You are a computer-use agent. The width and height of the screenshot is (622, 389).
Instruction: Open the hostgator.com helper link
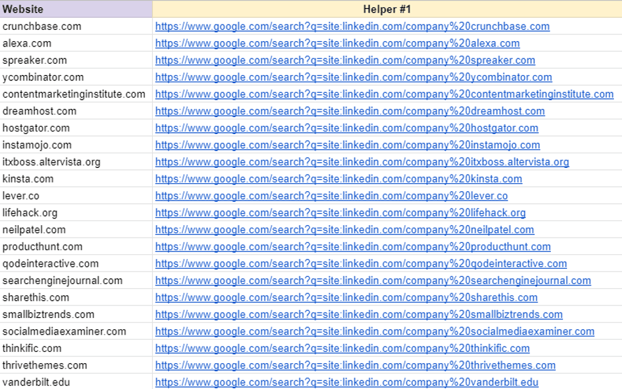[347, 128]
